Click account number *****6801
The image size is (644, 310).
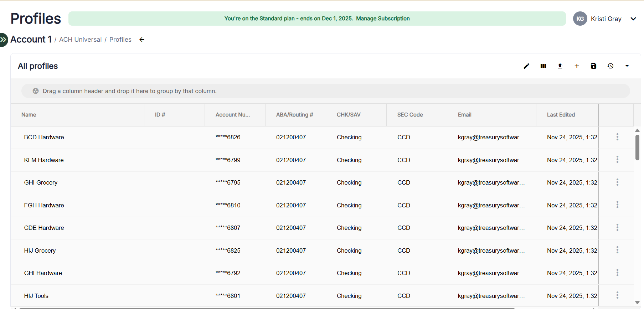click(228, 296)
